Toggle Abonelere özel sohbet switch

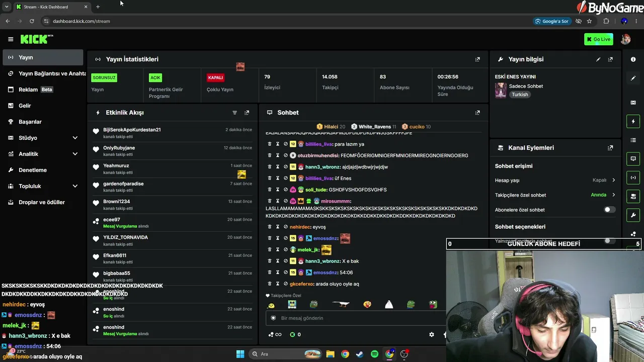pos(609,210)
